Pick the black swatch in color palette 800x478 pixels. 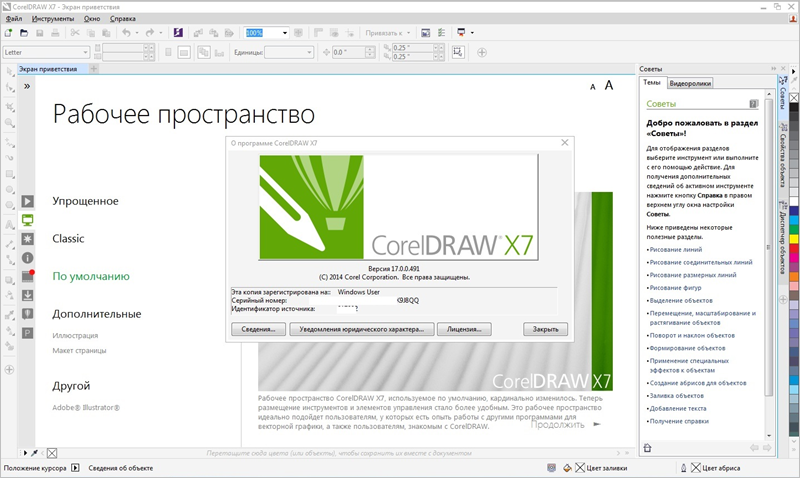[794, 107]
